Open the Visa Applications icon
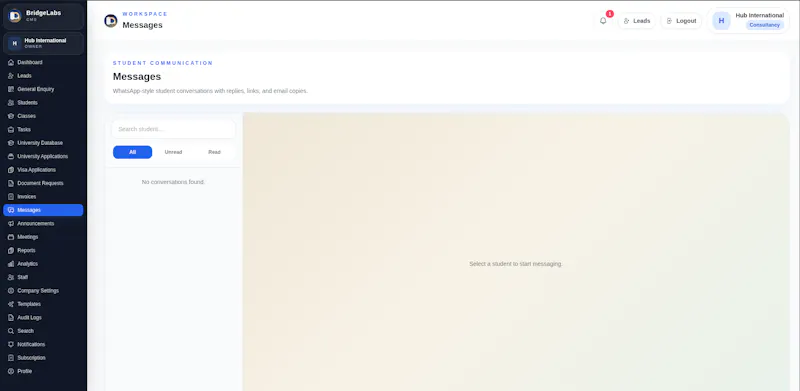The image size is (800, 391). pyautogui.click(x=11, y=170)
